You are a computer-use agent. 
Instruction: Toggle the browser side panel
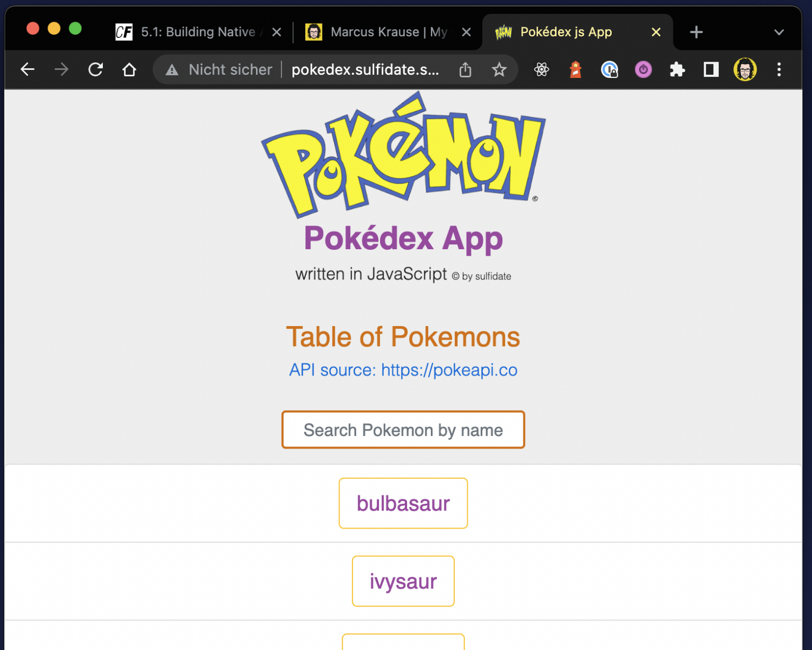pyautogui.click(x=711, y=69)
